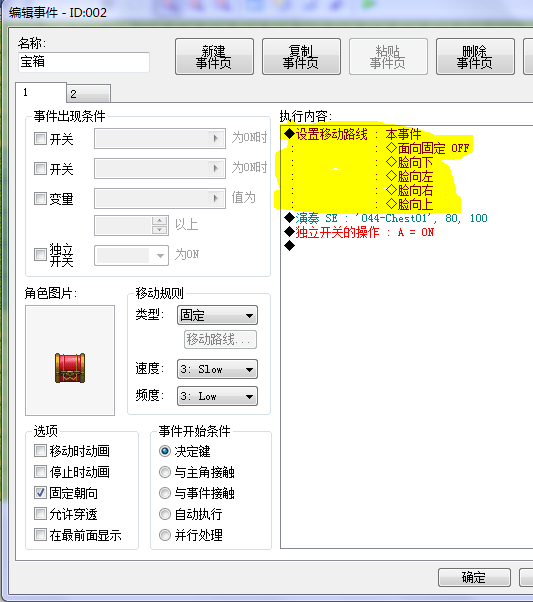Select the 演奏 SE '044-Chest01' command line
Viewport: 533px width, 602px height.
pyautogui.click(x=386, y=218)
